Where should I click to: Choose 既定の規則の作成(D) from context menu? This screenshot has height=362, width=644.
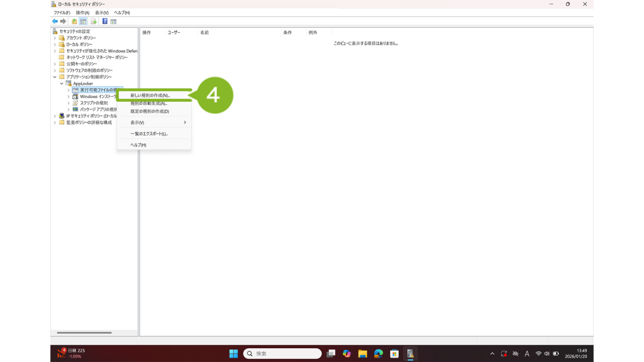[150, 111]
